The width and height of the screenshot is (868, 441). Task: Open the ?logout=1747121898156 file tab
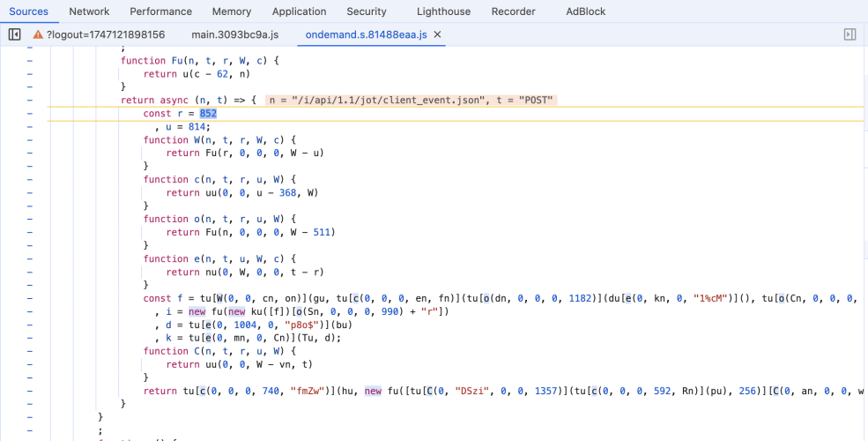pos(106,34)
